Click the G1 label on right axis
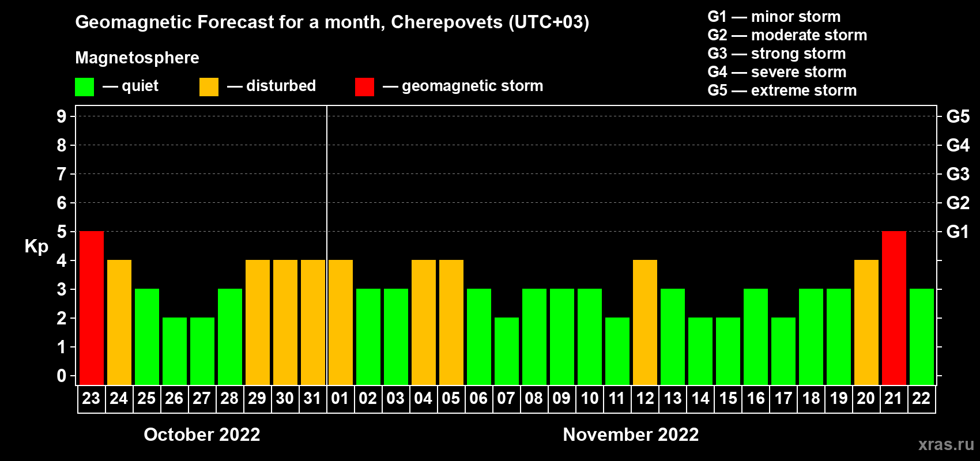The width and height of the screenshot is (980, 461). (x=958, y=232)
